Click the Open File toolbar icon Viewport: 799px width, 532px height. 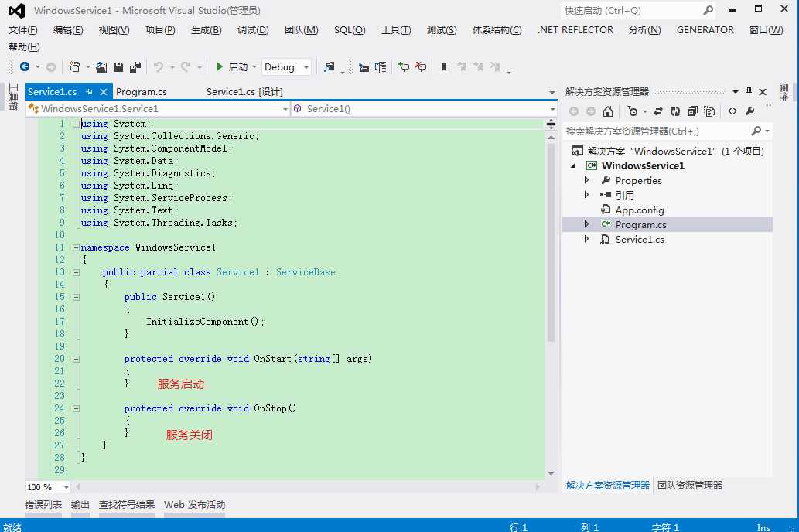(101, 66)
